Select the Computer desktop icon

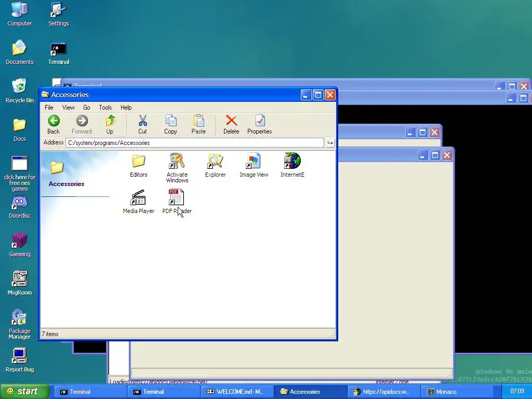pos(20,14)
